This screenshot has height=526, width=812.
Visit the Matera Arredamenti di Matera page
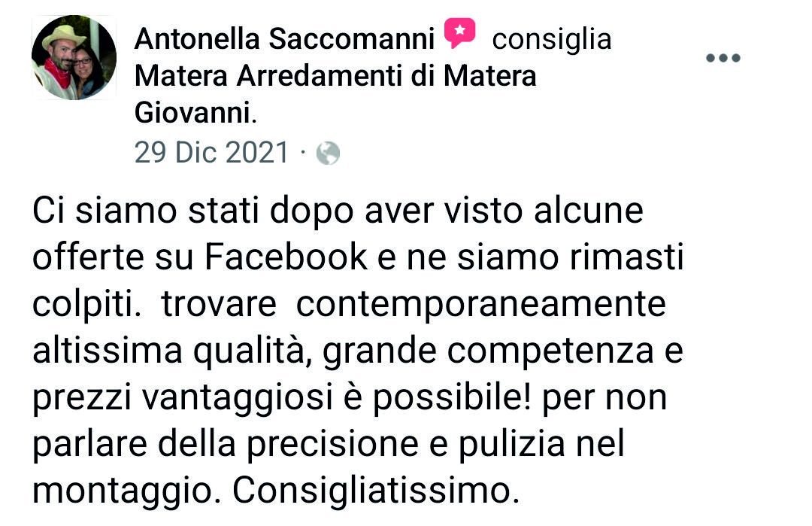[x=335, y=76]
